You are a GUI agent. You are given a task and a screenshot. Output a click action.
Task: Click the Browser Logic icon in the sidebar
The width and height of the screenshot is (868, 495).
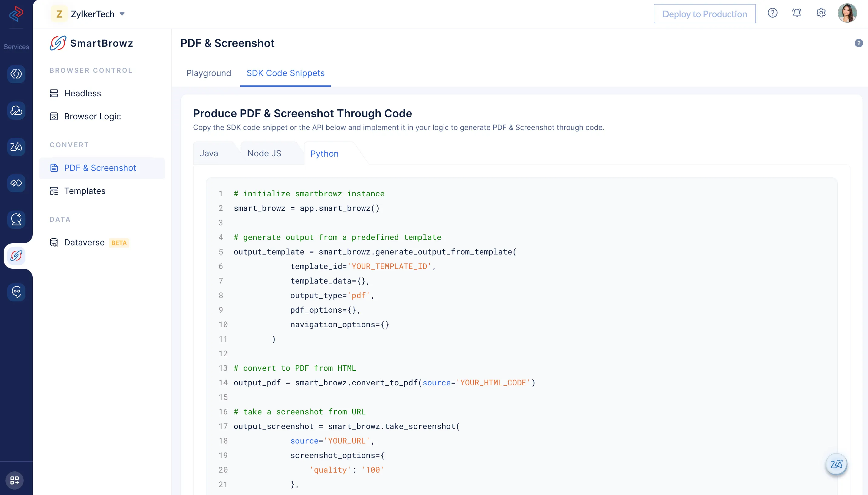pyautogui.click(x=54, y=117)
